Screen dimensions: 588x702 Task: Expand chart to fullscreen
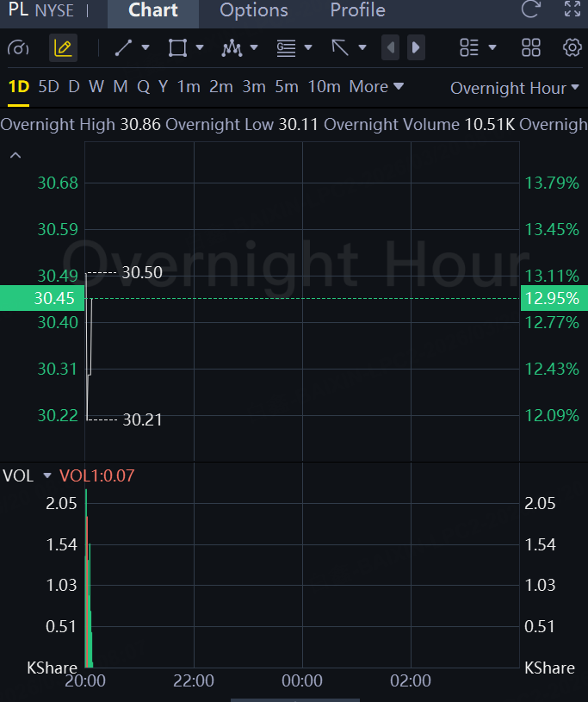[573, 10]
